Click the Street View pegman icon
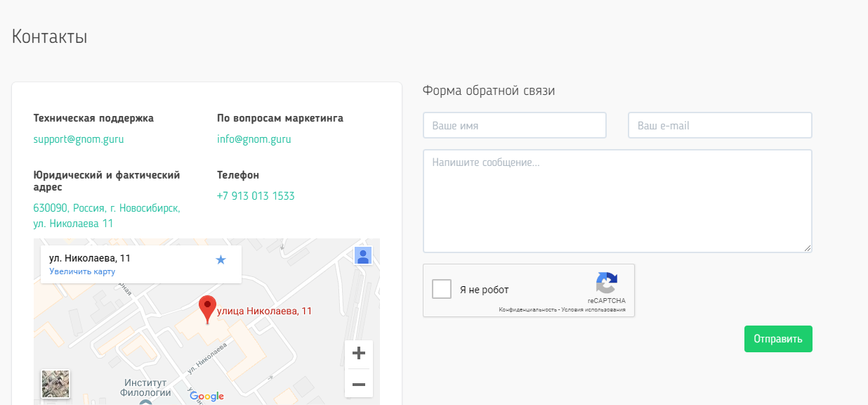Image resolution: width=868 pixels, height=405 pixels. tap(363, 256)
